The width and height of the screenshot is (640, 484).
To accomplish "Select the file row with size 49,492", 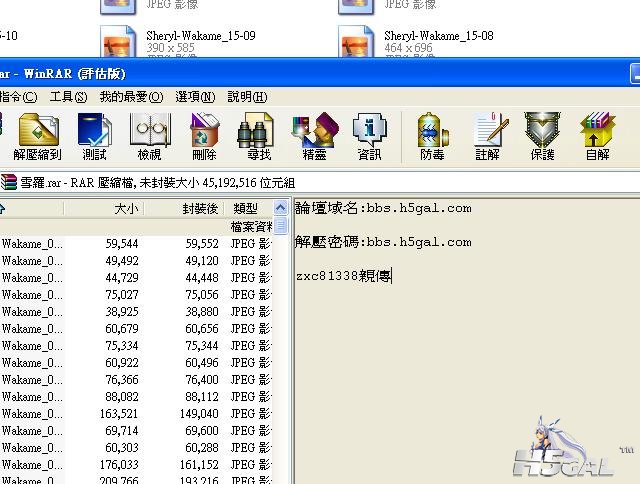I will tap(136, 261).
